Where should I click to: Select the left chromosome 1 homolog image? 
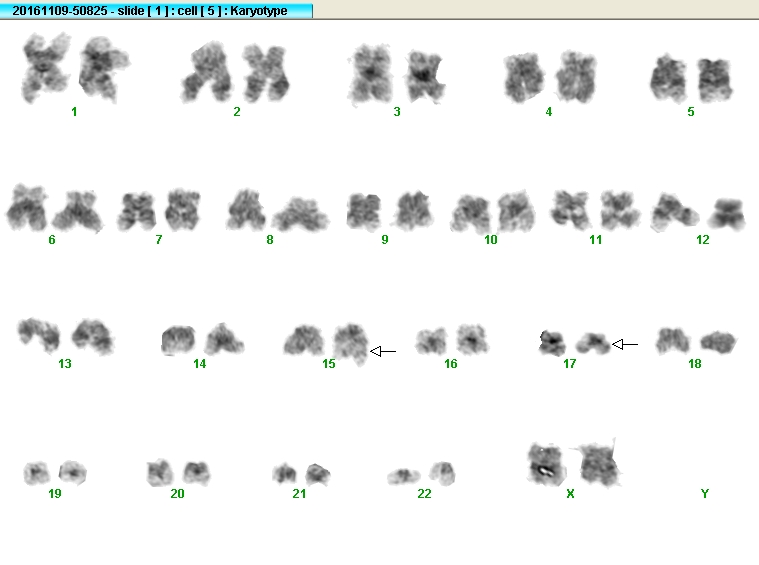click(x=46, y=67)
